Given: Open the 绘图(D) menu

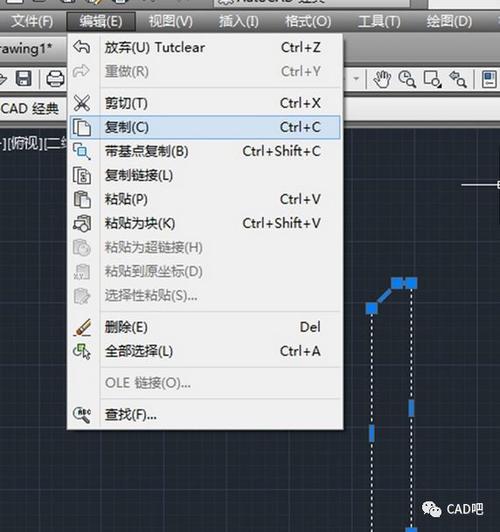Looking at the screenshot, I should point(449,22).
